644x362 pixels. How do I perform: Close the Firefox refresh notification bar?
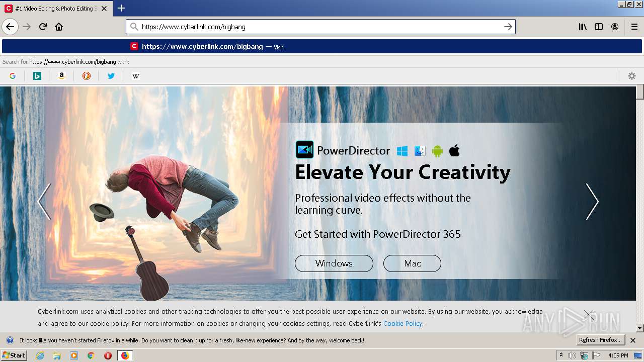point(633,340)
